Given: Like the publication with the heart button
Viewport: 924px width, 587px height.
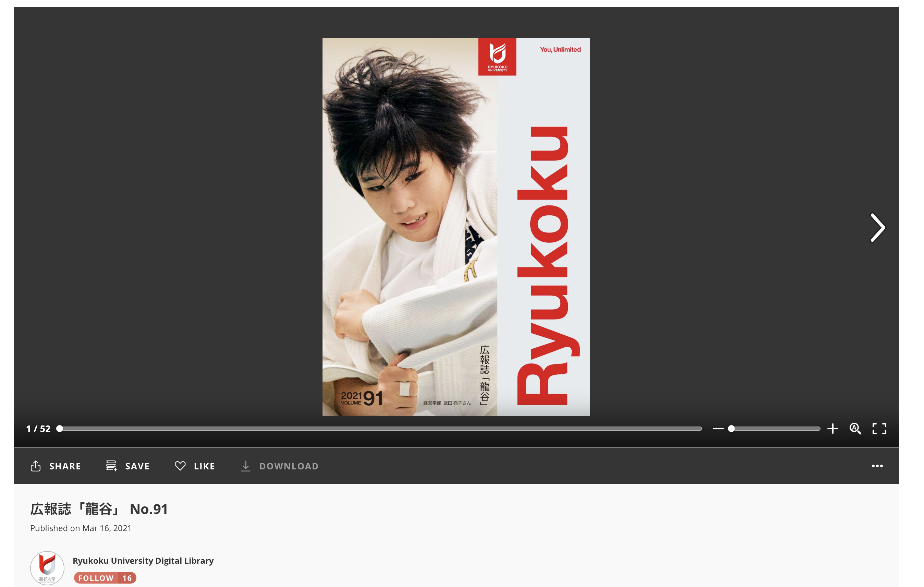Looking at the screenshot, I should tap(195, 466).
